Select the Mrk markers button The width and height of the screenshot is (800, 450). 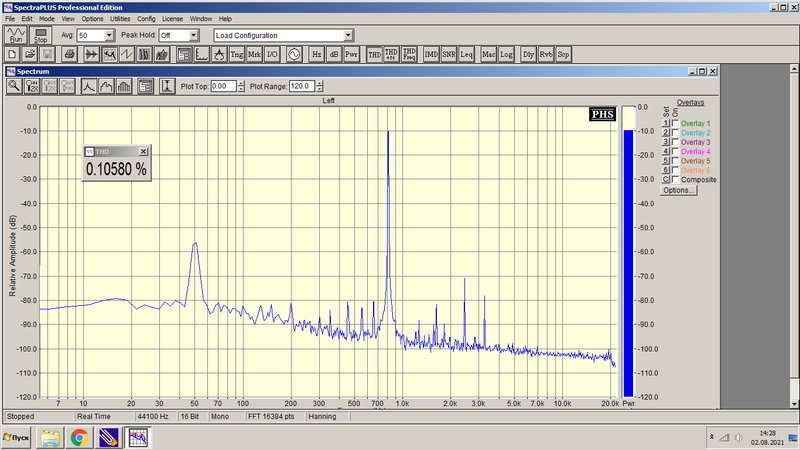[x=254, y=54]
